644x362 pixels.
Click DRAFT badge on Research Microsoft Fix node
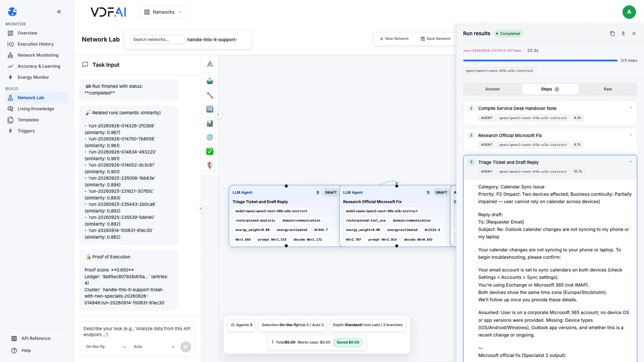coord(441,193)
